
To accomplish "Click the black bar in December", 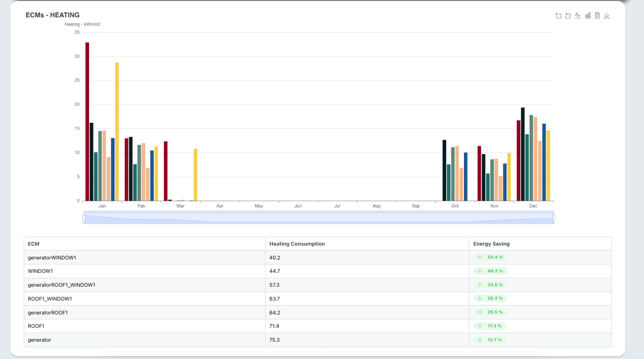I will [x=523, y=154].
